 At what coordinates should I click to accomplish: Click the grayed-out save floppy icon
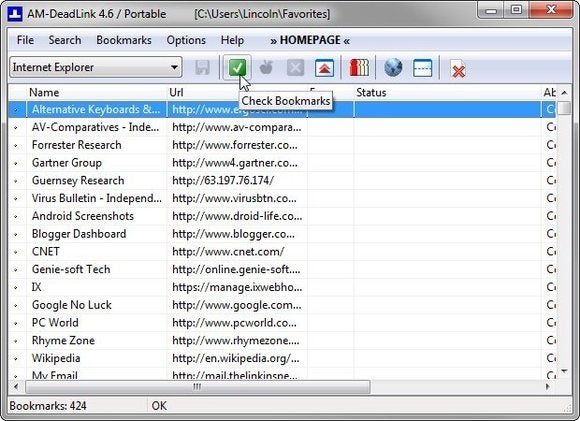tap(202, 68)
